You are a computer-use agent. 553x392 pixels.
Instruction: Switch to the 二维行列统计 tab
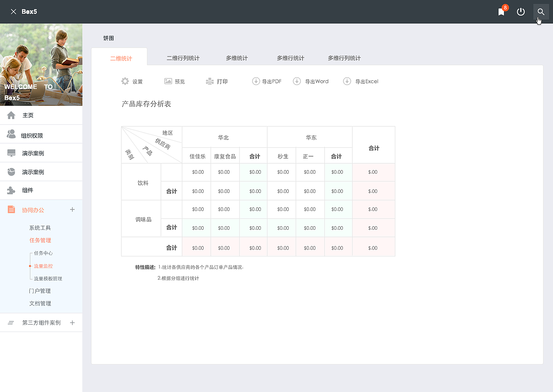pos(183,58)
